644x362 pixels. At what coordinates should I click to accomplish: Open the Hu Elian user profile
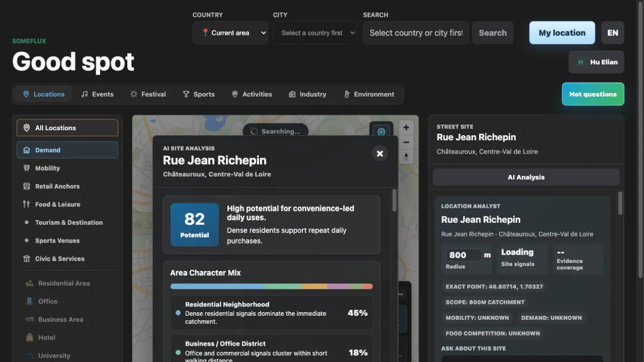point(597,62)
